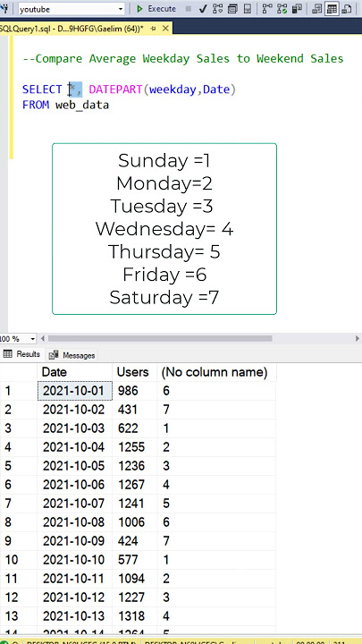
Task: Click the Execute query button
Action: pyautogui.click(x=156, y=9)
